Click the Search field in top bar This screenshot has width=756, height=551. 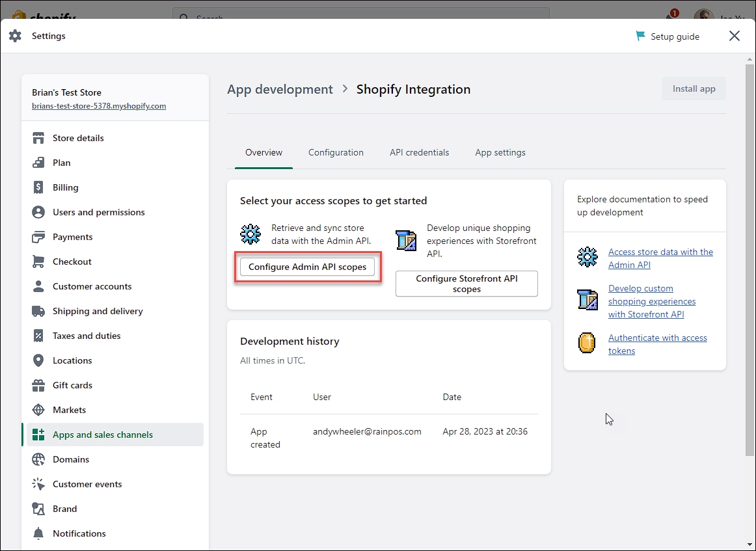pos(360,14)
